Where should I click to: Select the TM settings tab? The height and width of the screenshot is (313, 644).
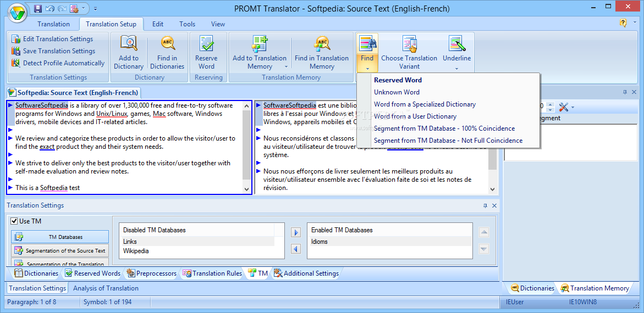pos(258,273)
